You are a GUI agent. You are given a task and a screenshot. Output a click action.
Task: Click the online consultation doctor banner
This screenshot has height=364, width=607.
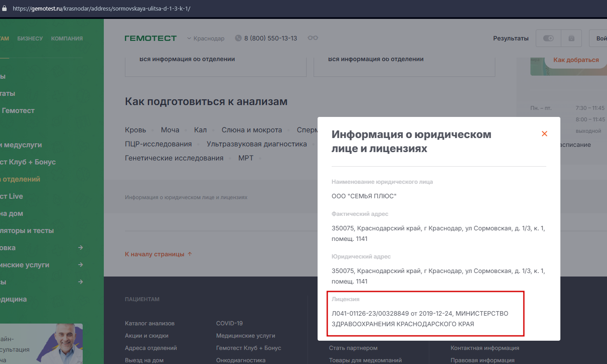[41, 344]
